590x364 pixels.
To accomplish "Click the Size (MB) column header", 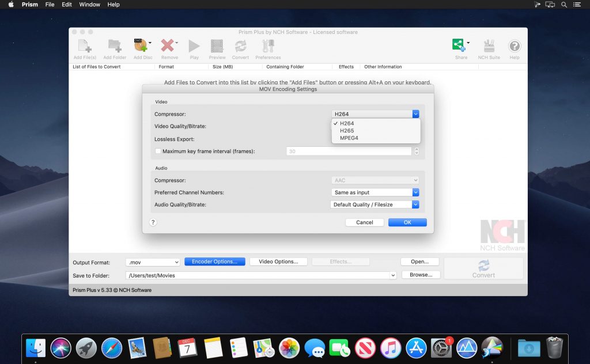I will (x=235, y=67).
